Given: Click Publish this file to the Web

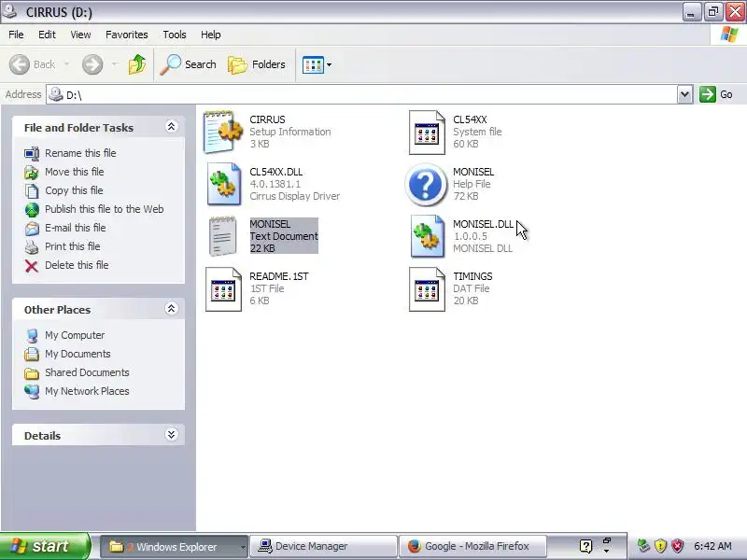Looking at the screenshot, I should point(105,209).
